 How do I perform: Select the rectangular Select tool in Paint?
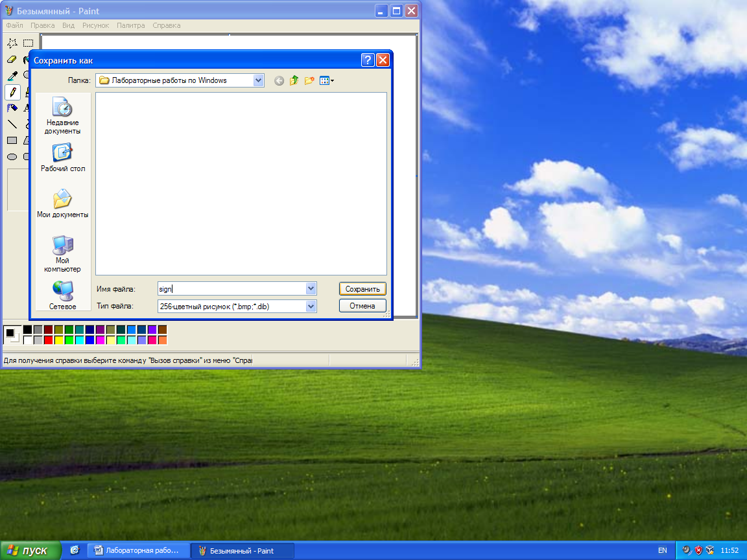click(x=28, y=43)
